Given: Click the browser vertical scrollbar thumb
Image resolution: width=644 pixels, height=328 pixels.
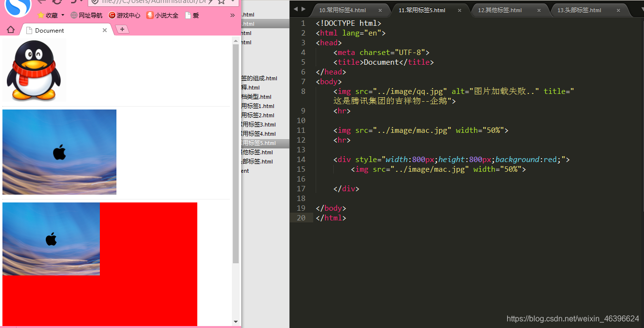Looking at the screenshot, I should pos(236,153).
